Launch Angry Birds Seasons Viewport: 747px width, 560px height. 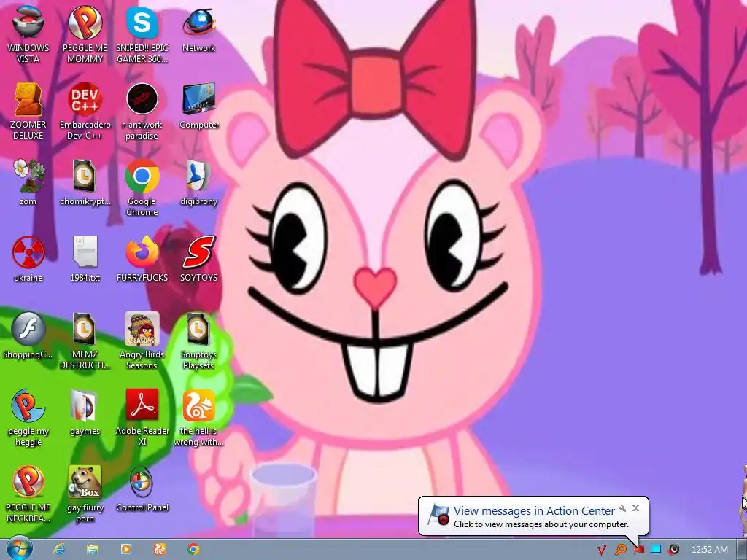click(142, 341)
